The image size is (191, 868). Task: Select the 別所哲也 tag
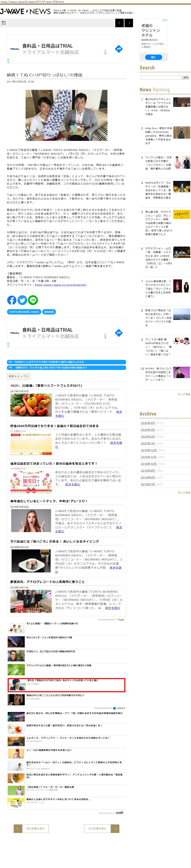[x=49, y=312]
